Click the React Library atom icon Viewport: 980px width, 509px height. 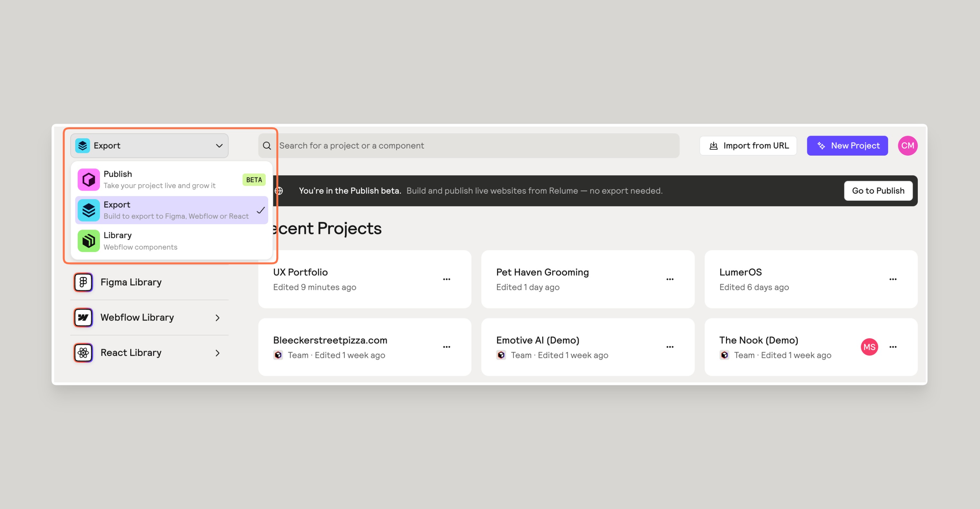83,353
